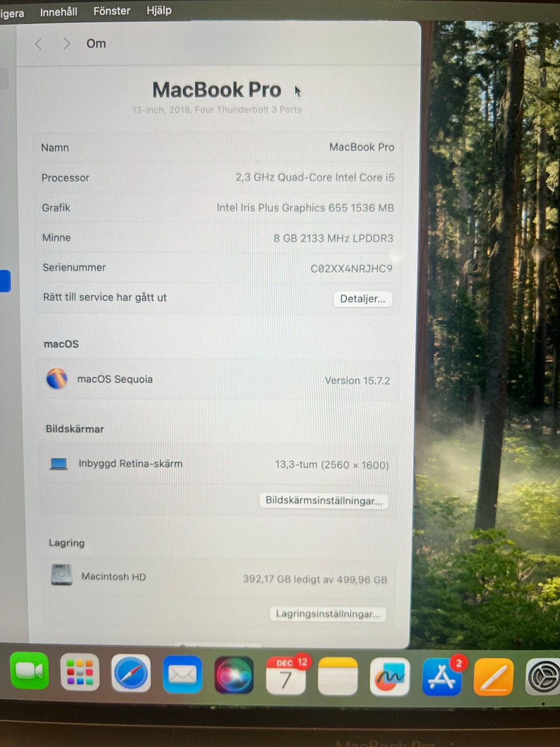The height and width of the screenshot is (747, 560).
Task: Open the Innehåll menu
Action: click(58, 12)
